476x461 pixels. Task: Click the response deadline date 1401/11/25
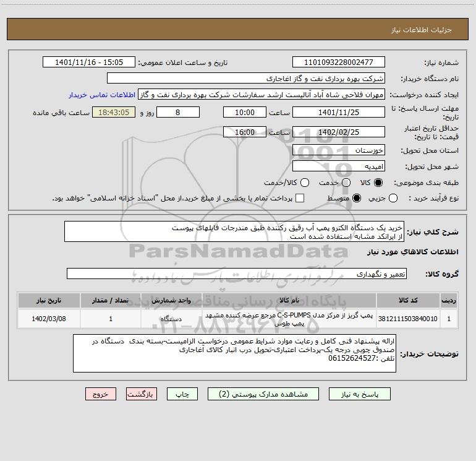coord(339,112)
